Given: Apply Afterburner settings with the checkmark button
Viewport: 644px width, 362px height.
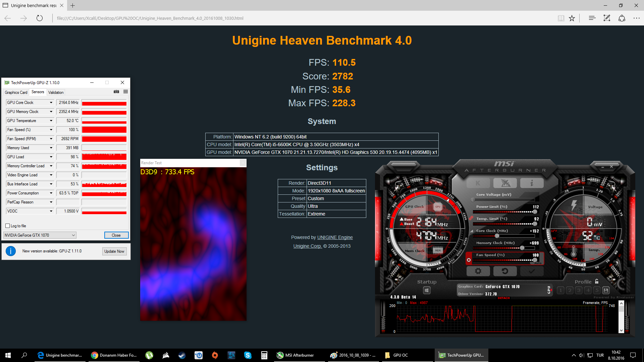Looking at the screenshot, I should click(532, 271).
